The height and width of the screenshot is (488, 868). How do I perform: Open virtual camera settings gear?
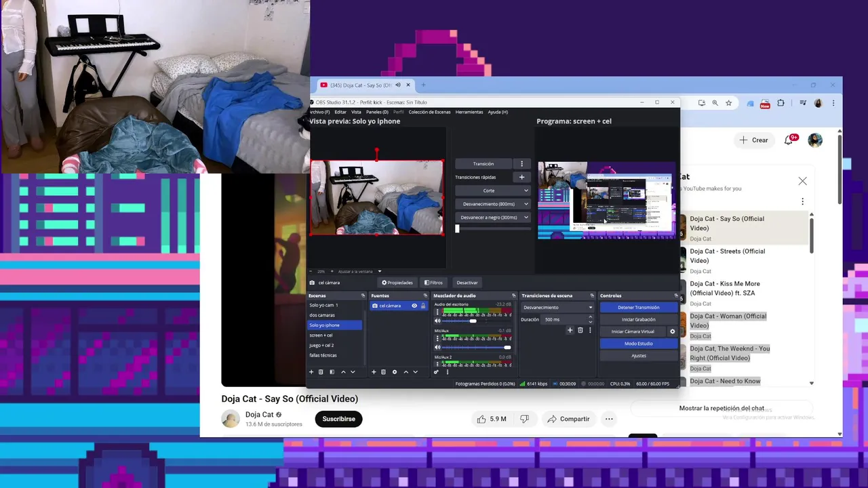(x=673, y=331)
